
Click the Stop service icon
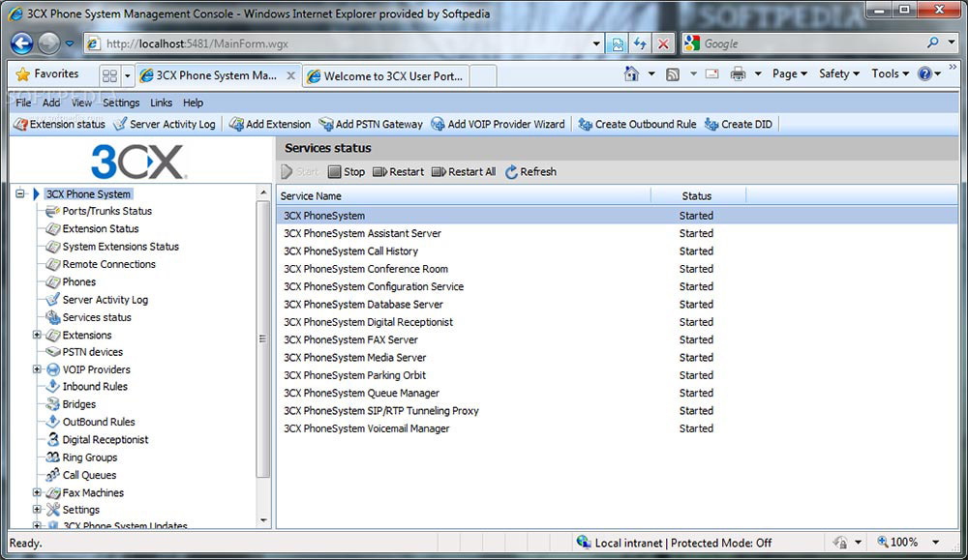pyautogui.click(x=334, y=171)
